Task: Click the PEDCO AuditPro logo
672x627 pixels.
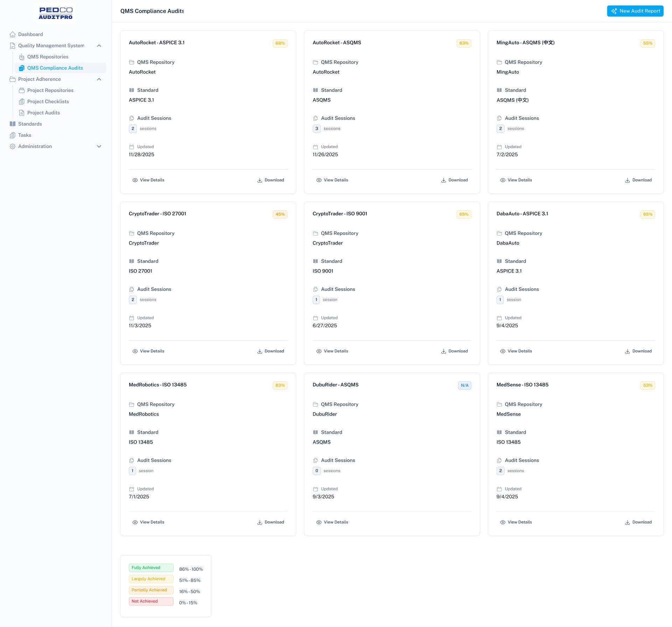Action: coord(56,13)
